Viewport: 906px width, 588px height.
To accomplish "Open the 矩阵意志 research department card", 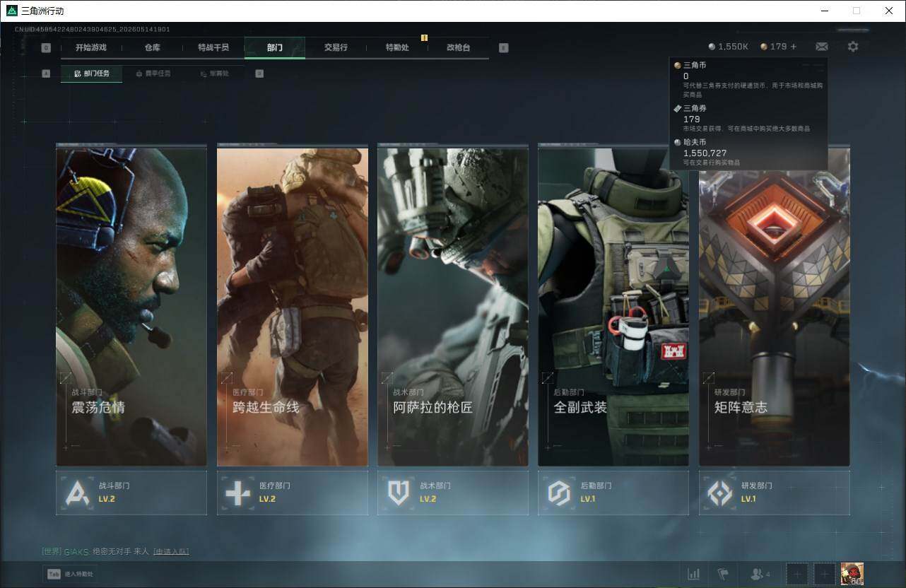I will coord(775,305).
